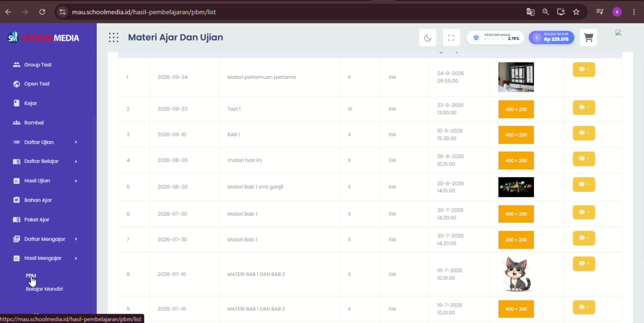The image size is (644, 323).
Task: Open the profile avatar image in header
Action: coord(618,33)
